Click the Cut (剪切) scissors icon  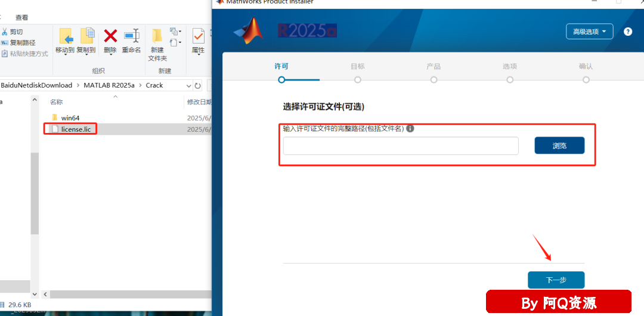click(x=5, y=32)
